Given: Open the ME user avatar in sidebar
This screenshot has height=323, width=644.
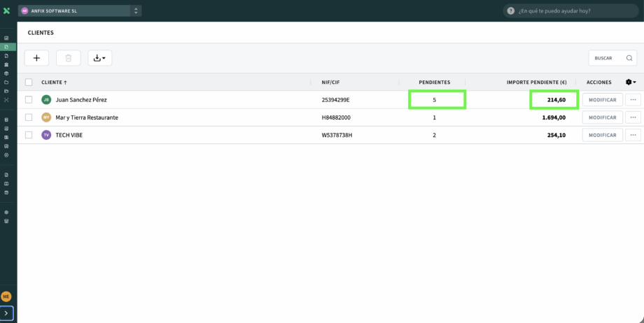Looking at the screenshot, I should point(6,296).
